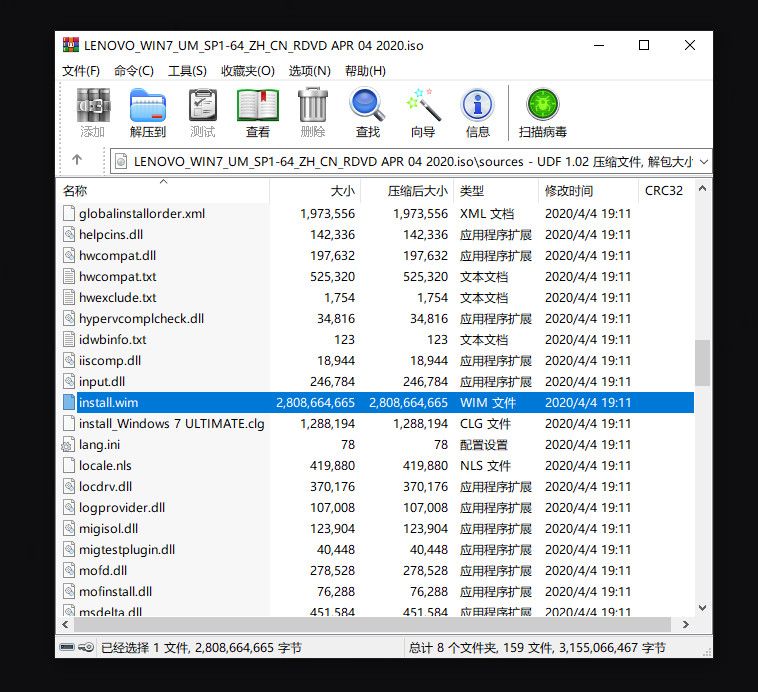
Task: Open the 收藏夹(O) menu
Action: pos(248,71)
